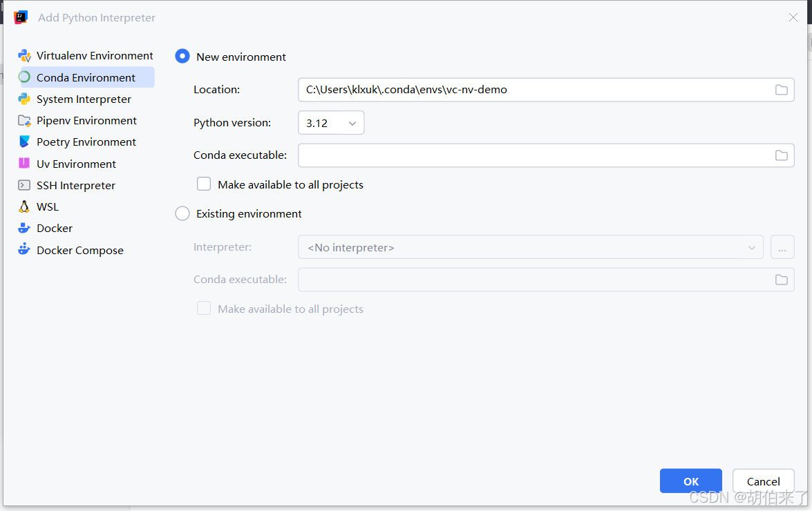The image size is (812, 511).
Task: Click the Poetry Environment icon
Action: [24, 142]
